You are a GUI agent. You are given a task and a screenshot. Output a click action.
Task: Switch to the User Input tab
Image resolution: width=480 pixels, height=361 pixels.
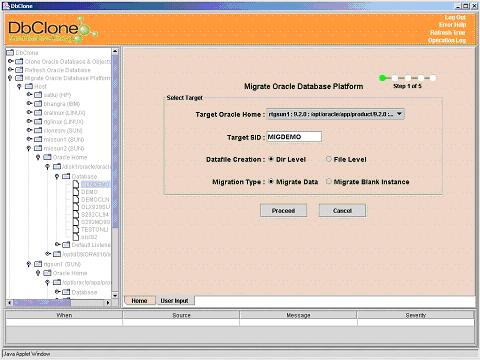pyautogui.click(x=174, y=301)
